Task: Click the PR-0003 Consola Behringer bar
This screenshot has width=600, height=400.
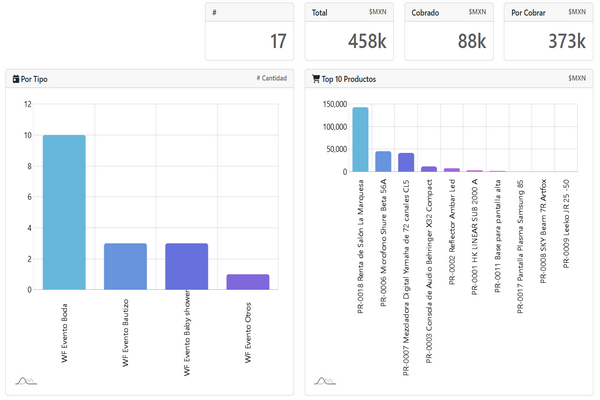Action: tap(429, 170)
